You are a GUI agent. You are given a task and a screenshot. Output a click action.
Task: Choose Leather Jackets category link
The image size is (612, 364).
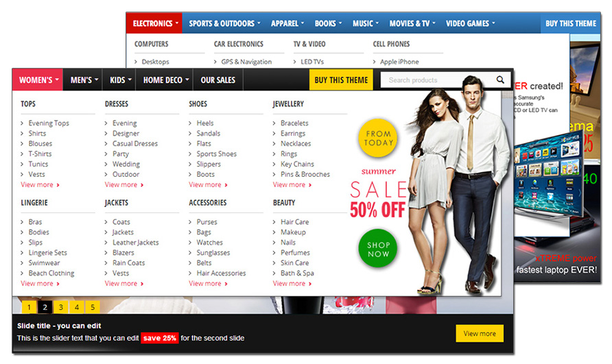point(135,243)
